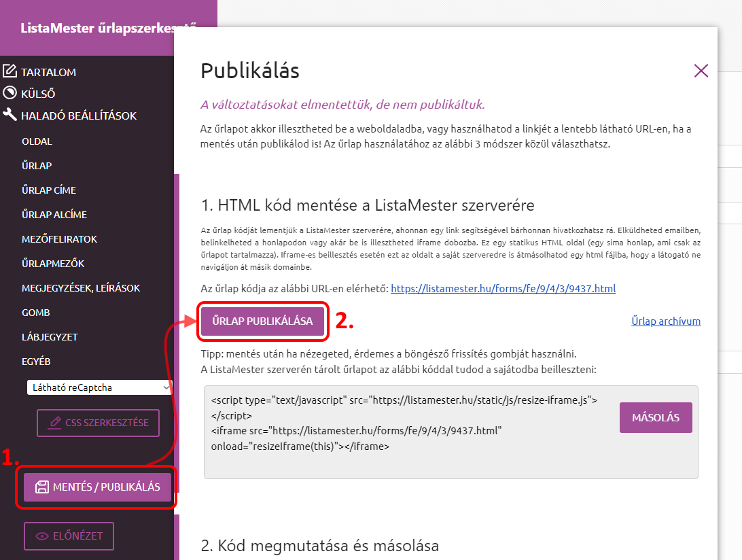Select the ŰRLAP settings item
The height and width of the screenshot is (560, 742).
pyautogui.click(x=37, y=166)
